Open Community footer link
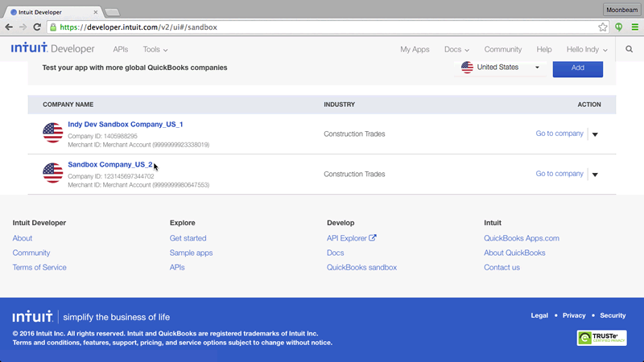 click(31, 253)
